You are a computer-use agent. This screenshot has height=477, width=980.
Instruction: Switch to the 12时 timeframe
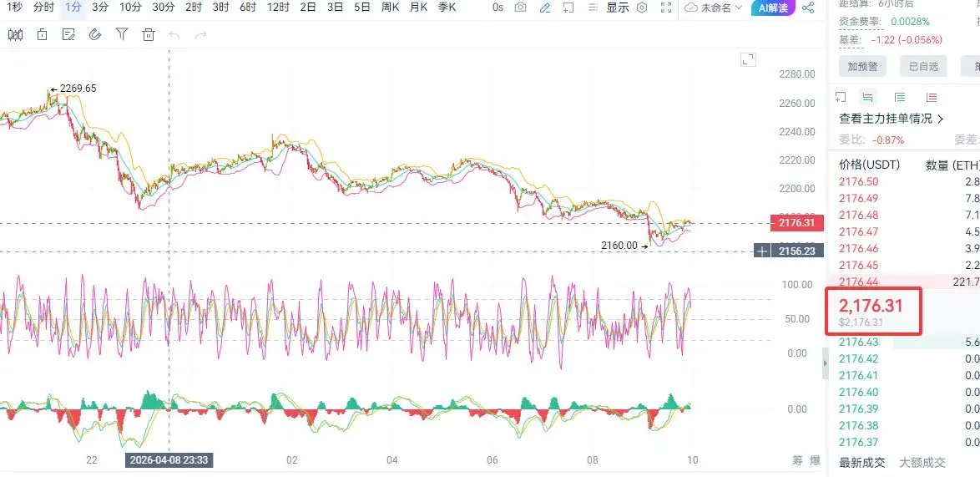(x=278, y=8)
